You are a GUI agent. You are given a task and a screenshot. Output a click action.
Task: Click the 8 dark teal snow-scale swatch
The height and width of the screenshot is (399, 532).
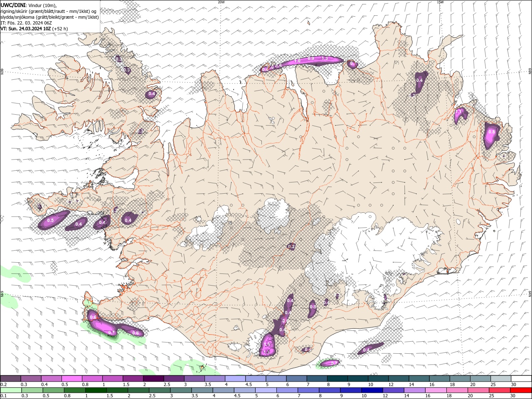click(x=337, y=379)
